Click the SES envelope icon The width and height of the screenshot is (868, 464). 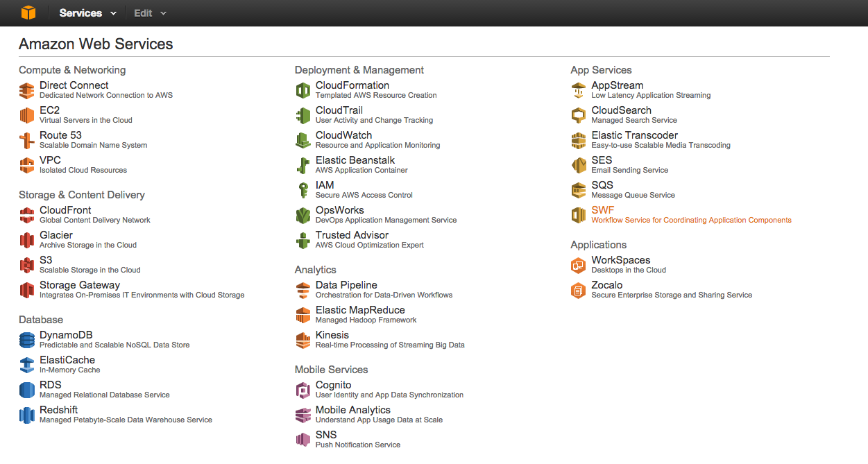click(579, 165)
